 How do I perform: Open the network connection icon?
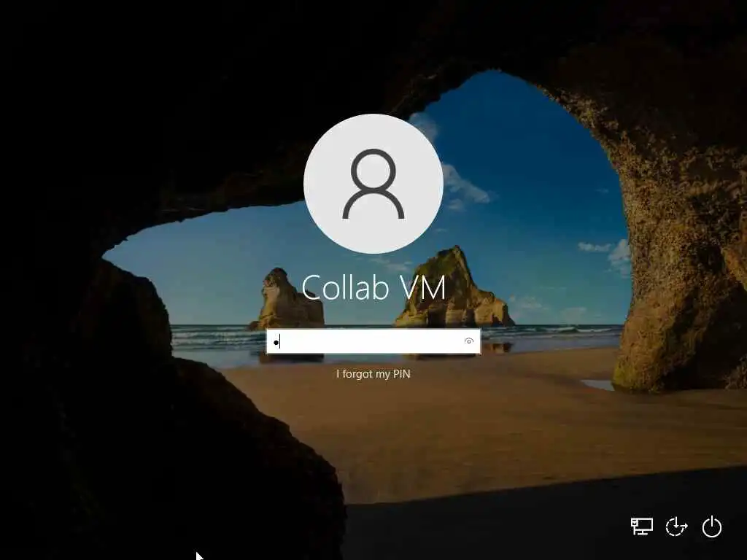click(x=642, y=526)
